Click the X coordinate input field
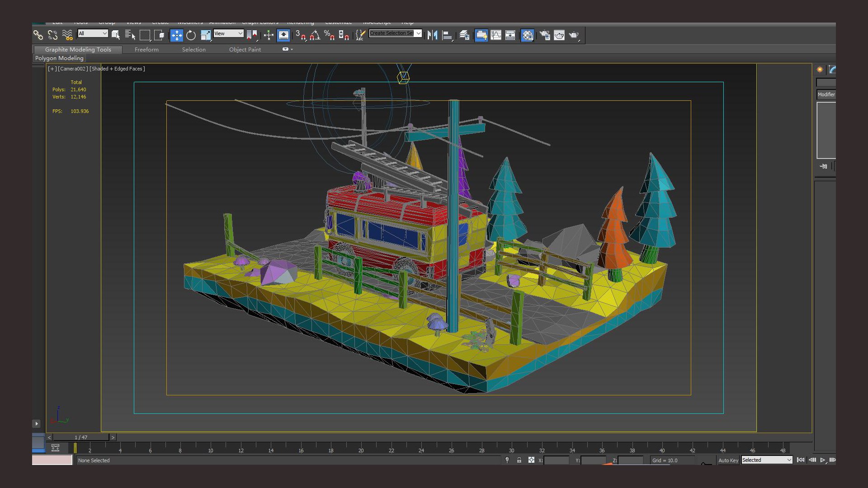This screenshot has width=868, height=488. point(556,460)
